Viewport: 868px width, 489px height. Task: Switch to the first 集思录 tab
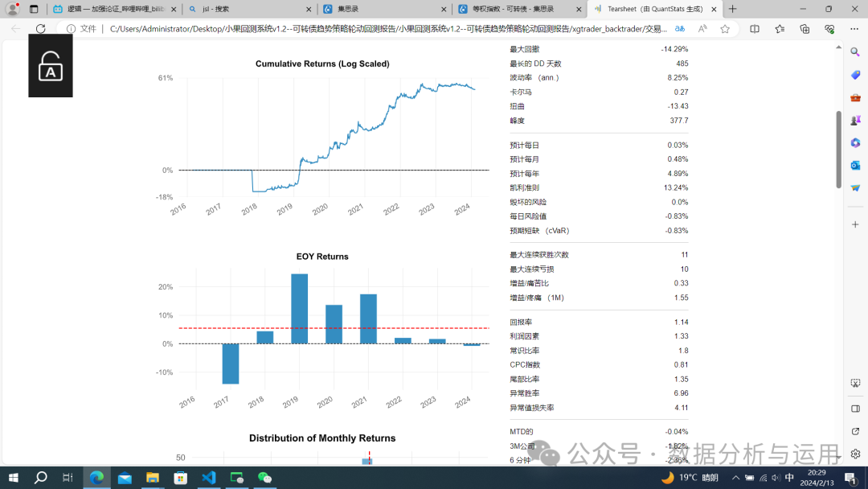[x=384, y=9]
